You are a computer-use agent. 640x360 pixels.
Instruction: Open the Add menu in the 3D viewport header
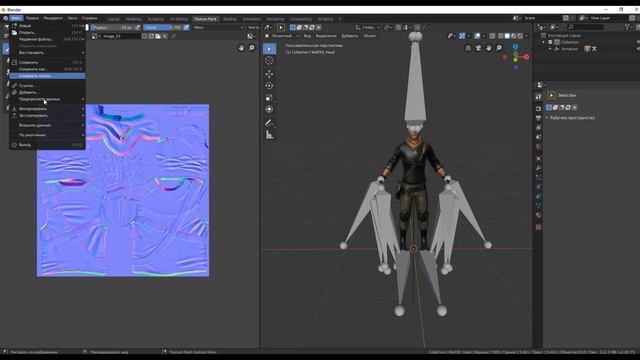tap(349, 36)
